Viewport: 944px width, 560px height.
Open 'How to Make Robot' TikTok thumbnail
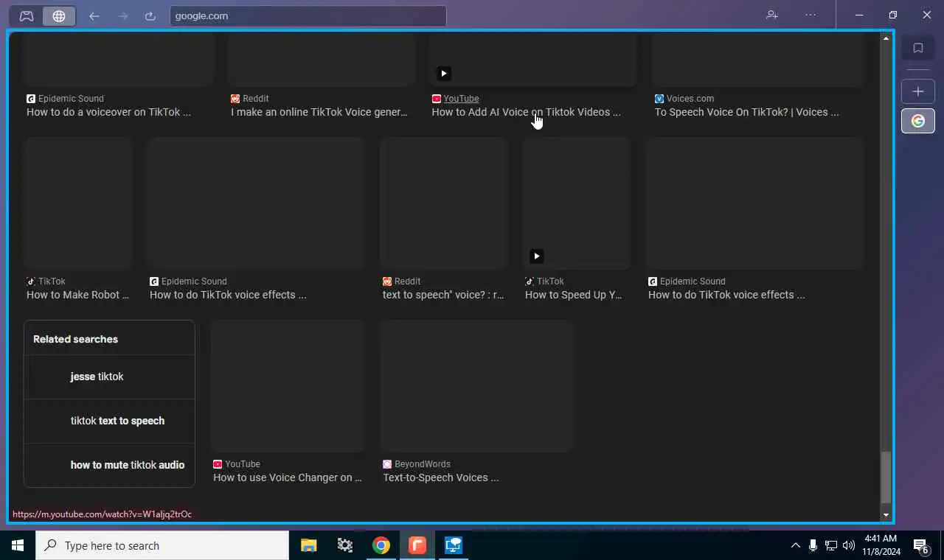tap(78, 203)
